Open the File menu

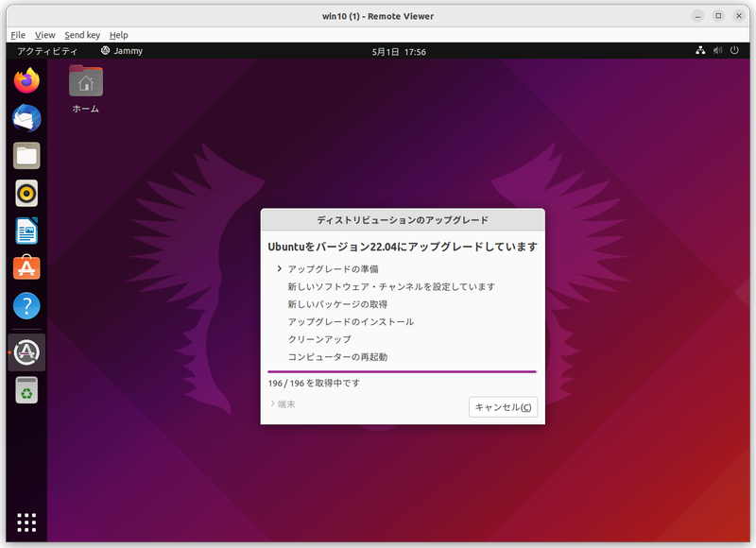(17, 34)
